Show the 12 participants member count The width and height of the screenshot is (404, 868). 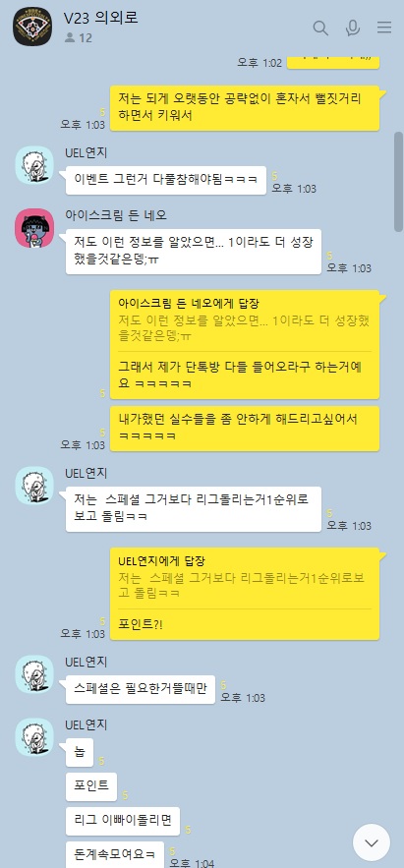(78, 37)
